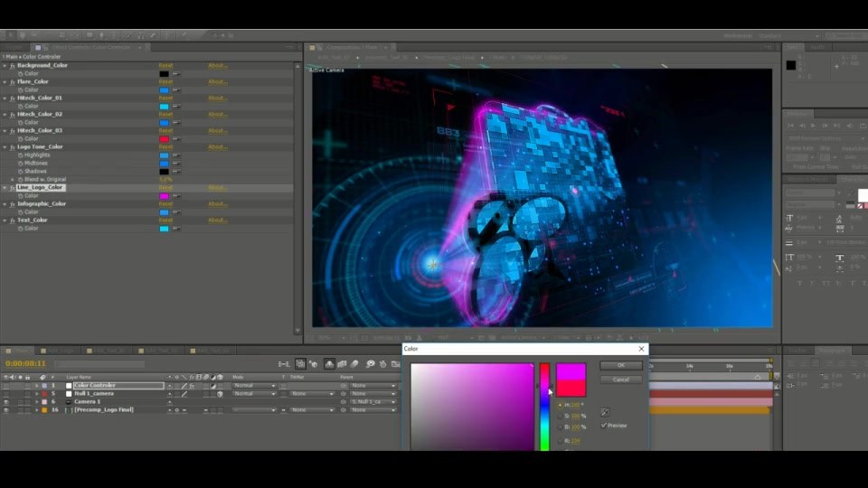Select the S saturation radio button
Screen dimensions: 868x488
point(561,416)
